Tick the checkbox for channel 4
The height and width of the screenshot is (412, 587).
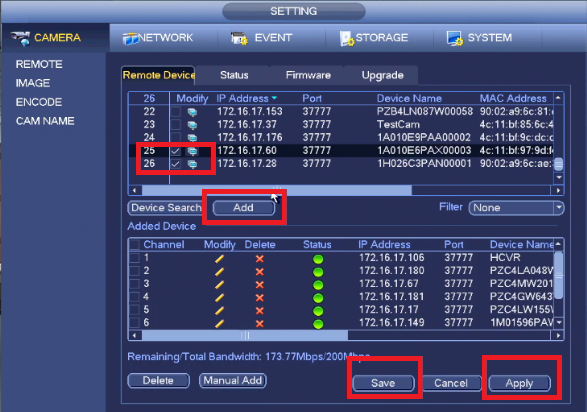tap(134, 297)
